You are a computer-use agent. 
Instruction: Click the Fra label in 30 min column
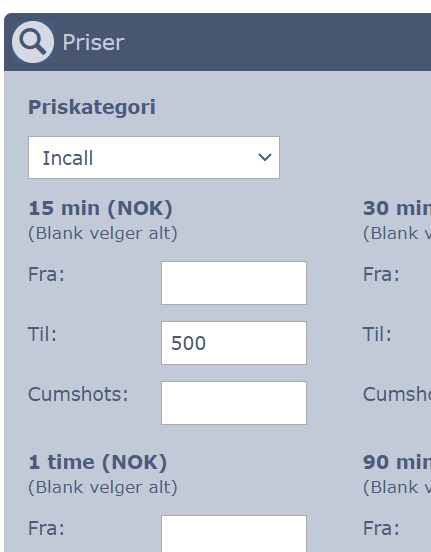381,274
